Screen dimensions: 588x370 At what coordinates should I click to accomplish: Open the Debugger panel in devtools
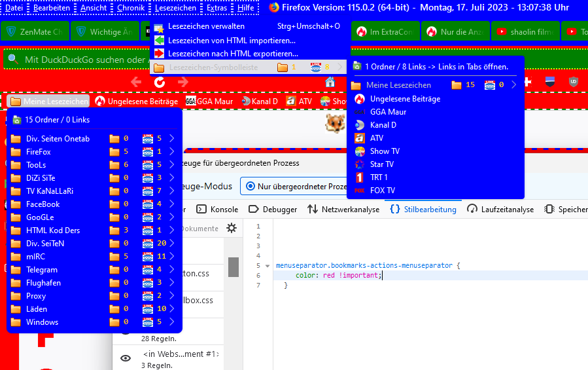(x=273, y=210)
